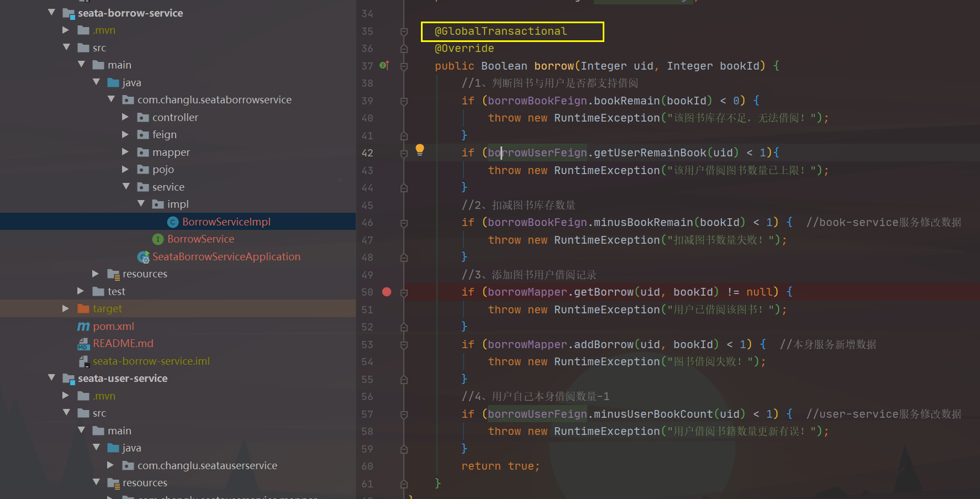Click the seata-borrow-service module folder icon
The image size is (980, 499).
tap(69, 13)
